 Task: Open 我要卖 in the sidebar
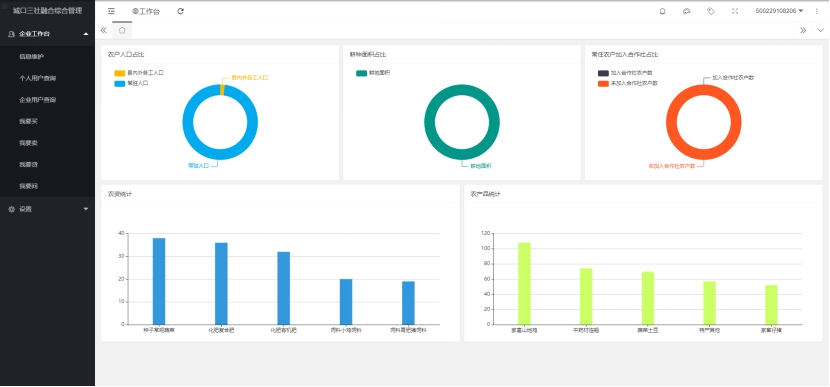click(x=28, y=143)
